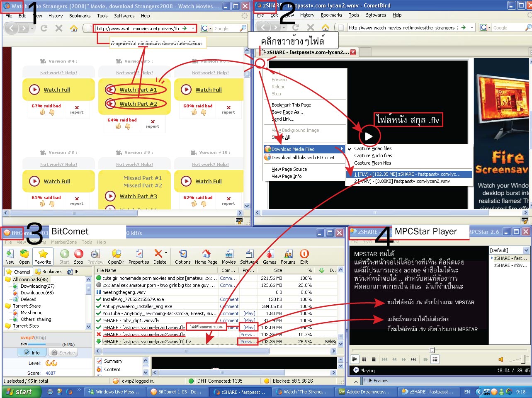Screen dimensions: 532x398
Task: Click scroll-down arrow of BitComet channel tree
Action: click(88, 326)
